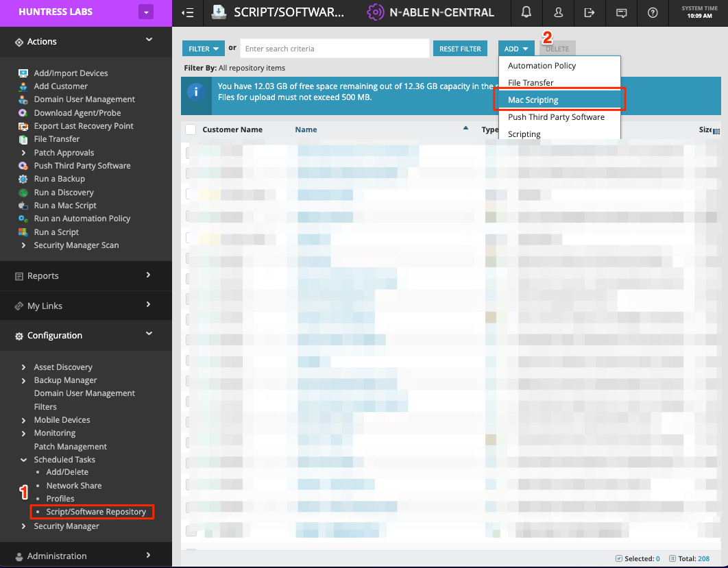The width and height of the screenshot is (728, 568).
Task: Open Filters under Configuration
Action: click(x=45, y=406)
